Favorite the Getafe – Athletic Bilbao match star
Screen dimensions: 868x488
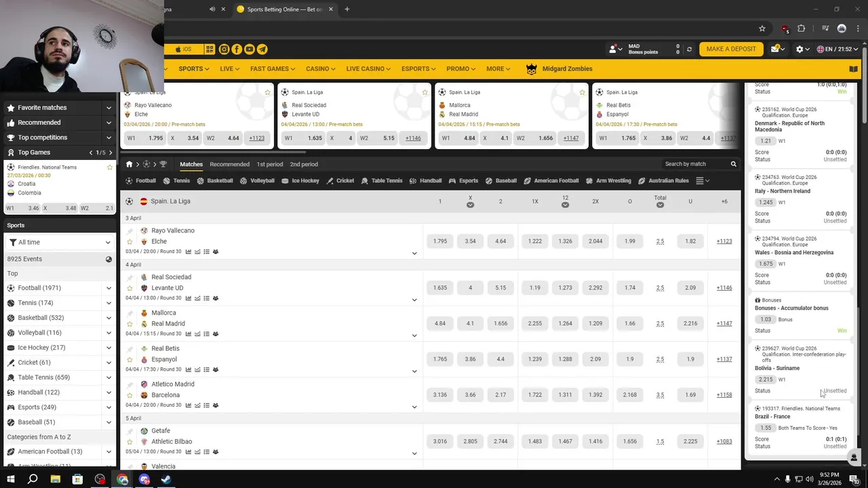pyautogui.click(x=130, y=442)
